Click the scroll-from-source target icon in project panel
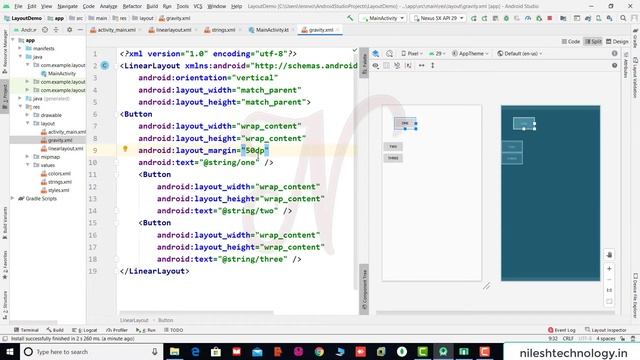 [x=45, y=30]
